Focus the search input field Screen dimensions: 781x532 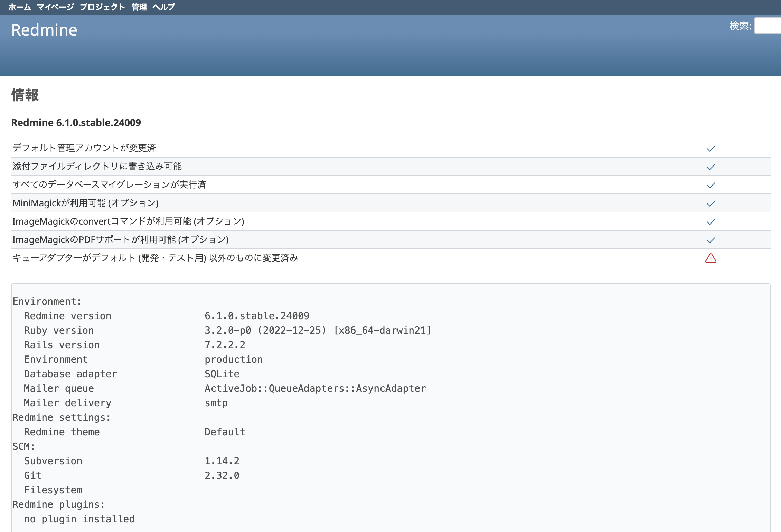768,26
